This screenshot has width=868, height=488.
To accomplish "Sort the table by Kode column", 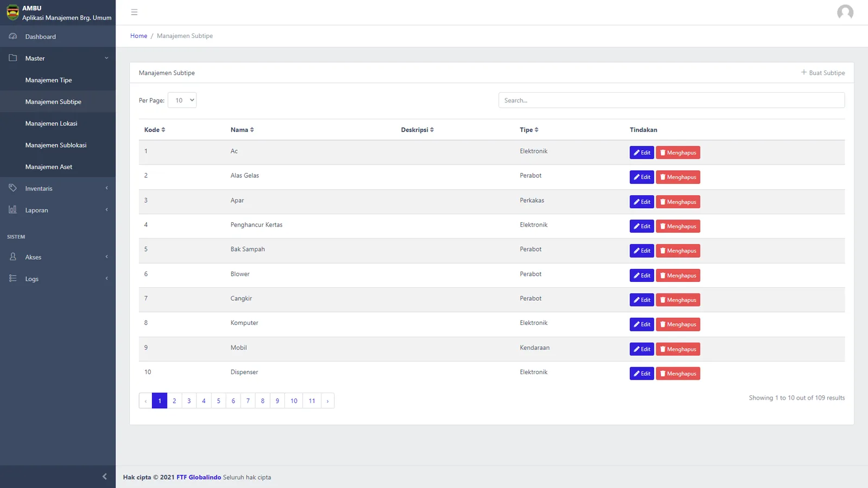I will (x=155, y=130).
